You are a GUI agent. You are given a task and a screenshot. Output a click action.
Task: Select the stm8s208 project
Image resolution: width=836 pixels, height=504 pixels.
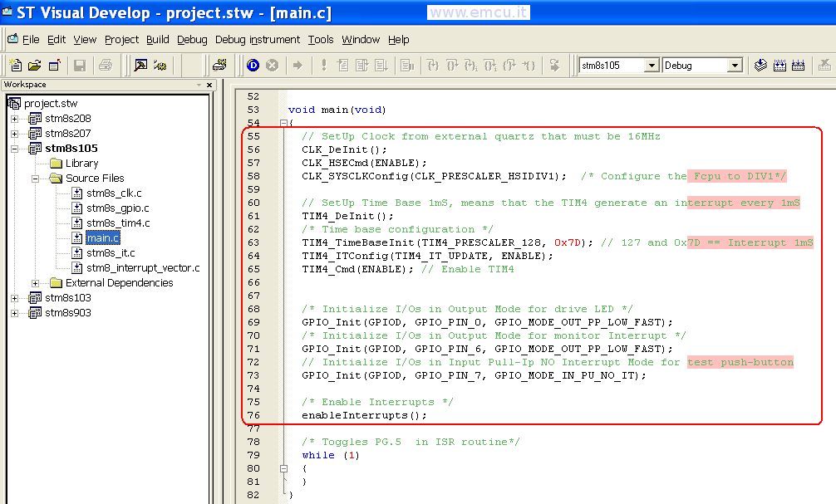point(67,118)
